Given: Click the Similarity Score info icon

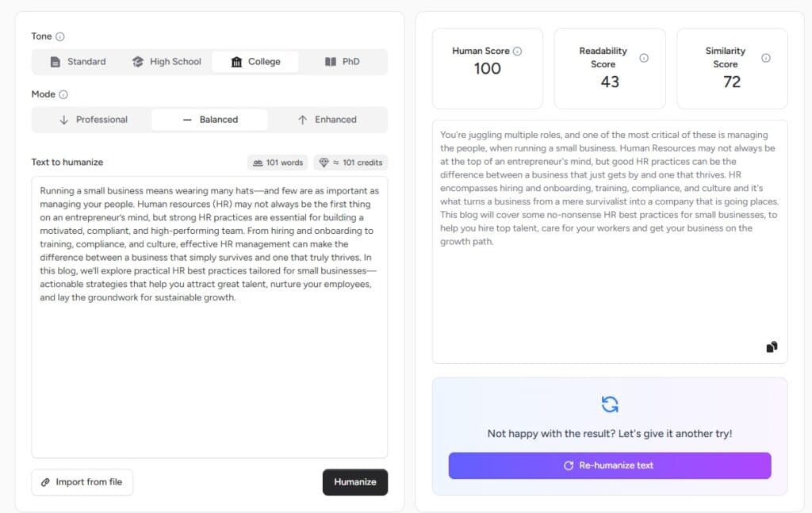Looking at the screenshot, I should [x=765, y=57].
